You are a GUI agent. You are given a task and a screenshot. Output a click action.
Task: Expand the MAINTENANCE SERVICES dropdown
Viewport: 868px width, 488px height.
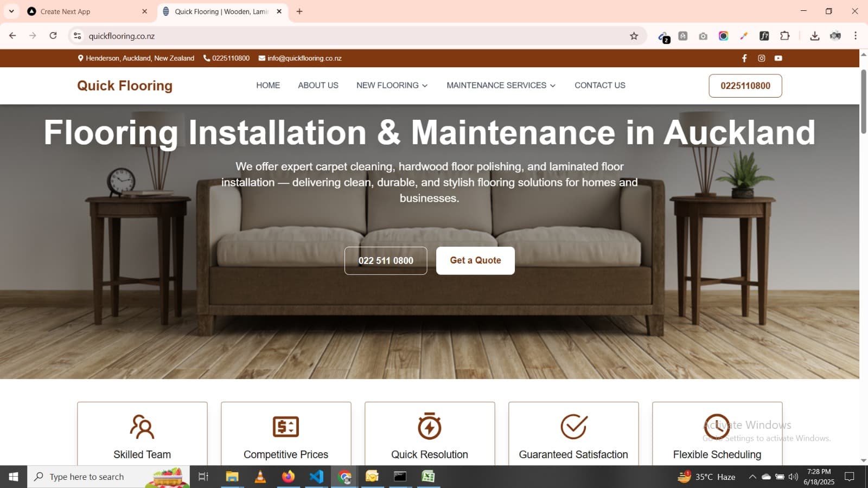point(500,85)
